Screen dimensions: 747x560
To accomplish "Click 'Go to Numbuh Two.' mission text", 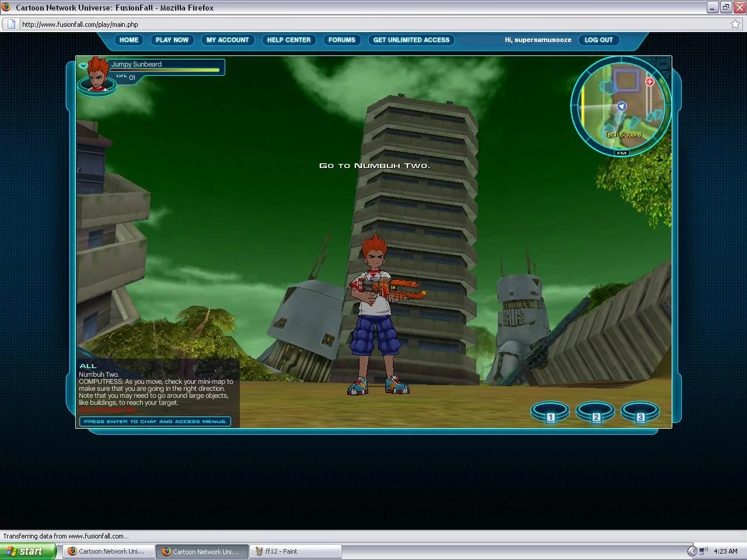I will tap(374, 166).
